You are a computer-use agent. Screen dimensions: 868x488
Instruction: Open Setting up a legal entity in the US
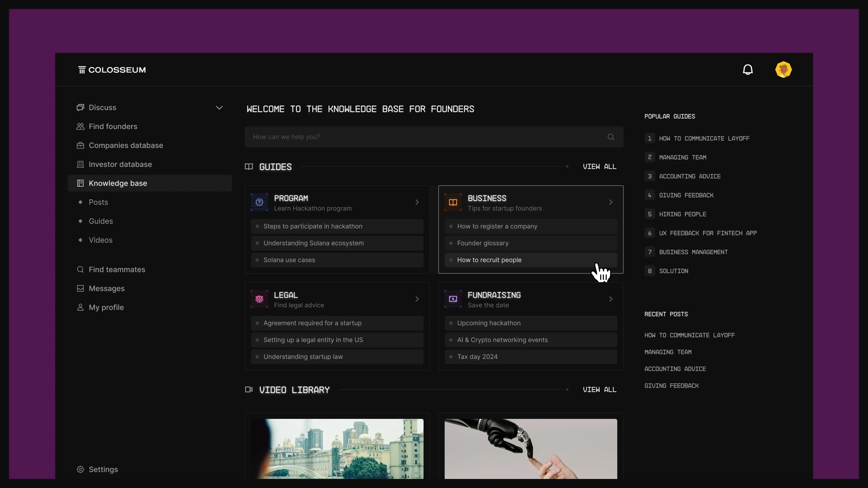click(x=337, y=340)
